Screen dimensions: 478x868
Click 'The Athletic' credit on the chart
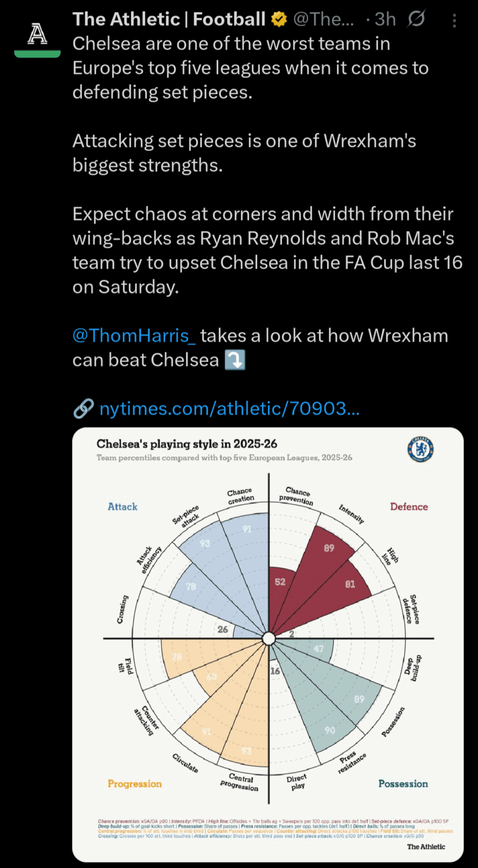[x=426, y=847]
